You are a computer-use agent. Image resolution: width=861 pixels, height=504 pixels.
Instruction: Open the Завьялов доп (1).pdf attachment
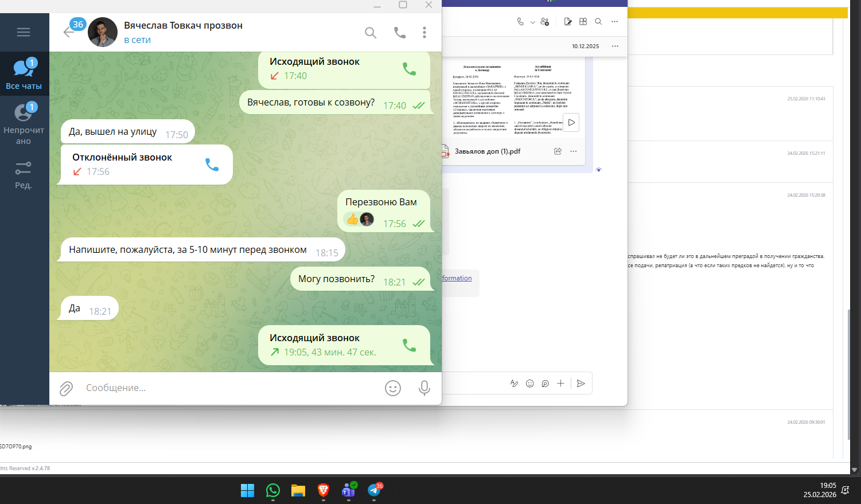(488, 151)
